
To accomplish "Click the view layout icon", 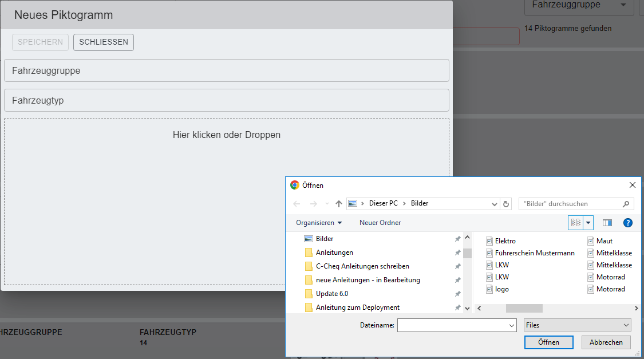I will [x=575, y=223].
